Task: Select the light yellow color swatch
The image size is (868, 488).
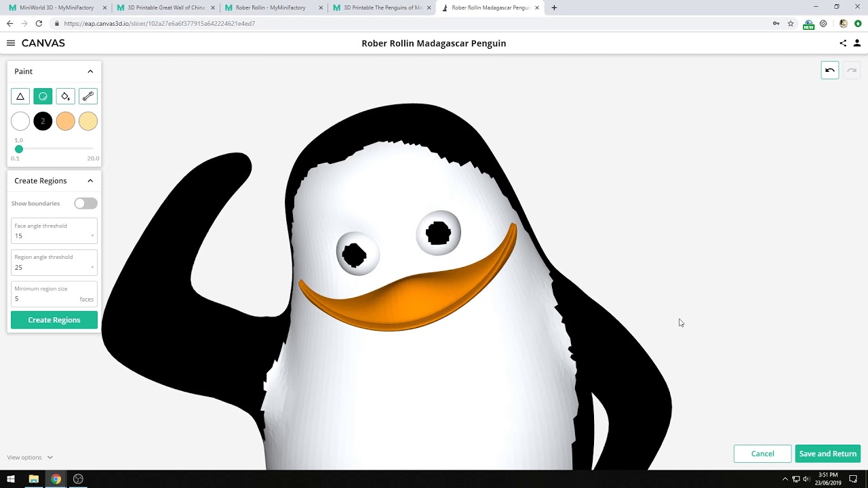Action: [x=88, y=121]
